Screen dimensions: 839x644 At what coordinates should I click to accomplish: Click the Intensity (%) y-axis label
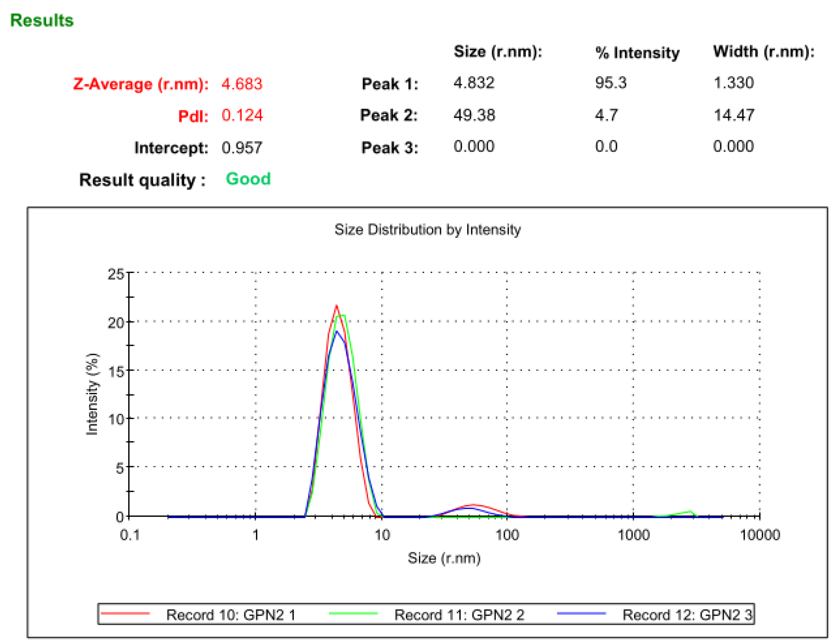point(92,394)
